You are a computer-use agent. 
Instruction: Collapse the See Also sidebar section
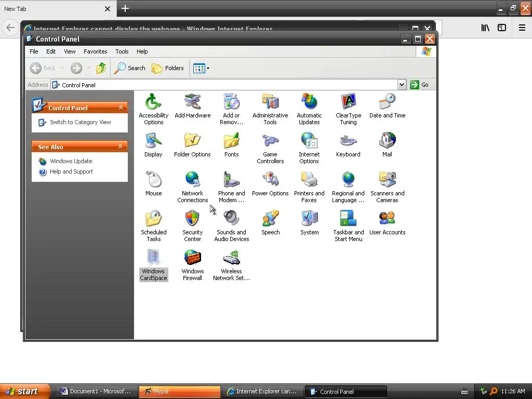120,147
